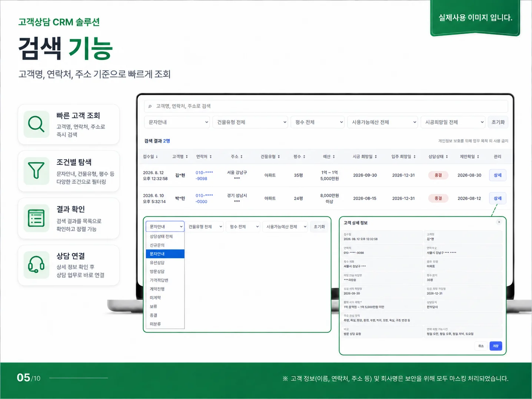Click blue 저장 button in detail dialog
This screenshot has height=399, width=532.
pyautogui.click(x=496, y=346)
